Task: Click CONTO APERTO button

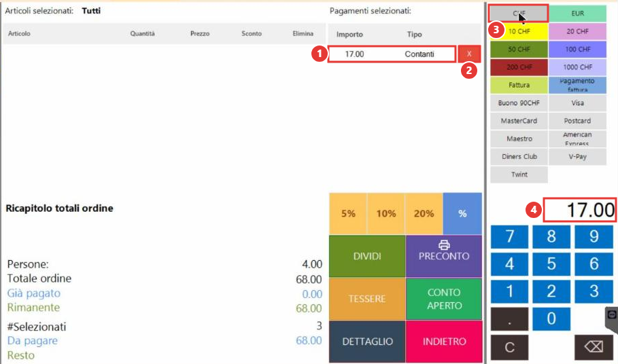Action: (444, 299)
